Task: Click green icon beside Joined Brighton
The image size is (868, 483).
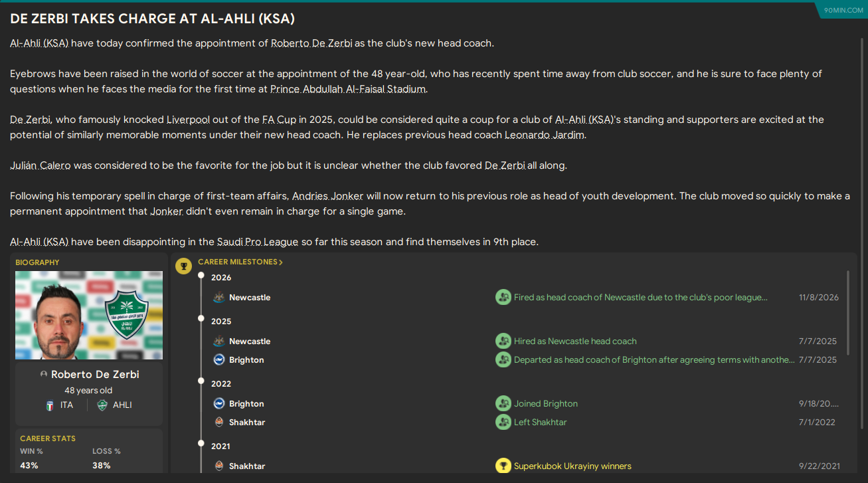Action: [503, 404]
